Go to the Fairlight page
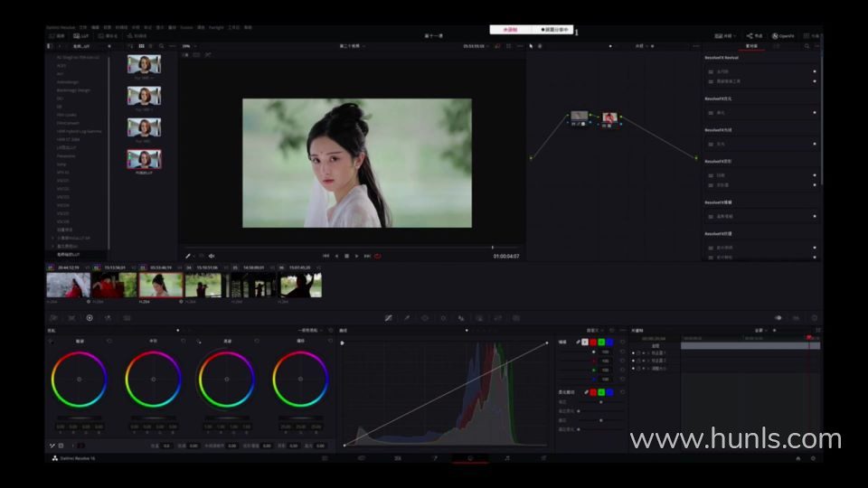 point(507,458)
